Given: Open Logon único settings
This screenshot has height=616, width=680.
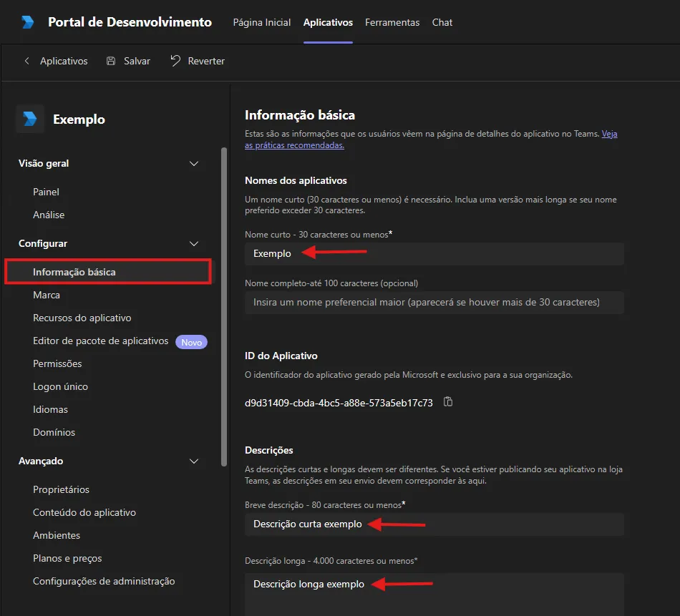Looking at the screenshot, I should point(60,386).
